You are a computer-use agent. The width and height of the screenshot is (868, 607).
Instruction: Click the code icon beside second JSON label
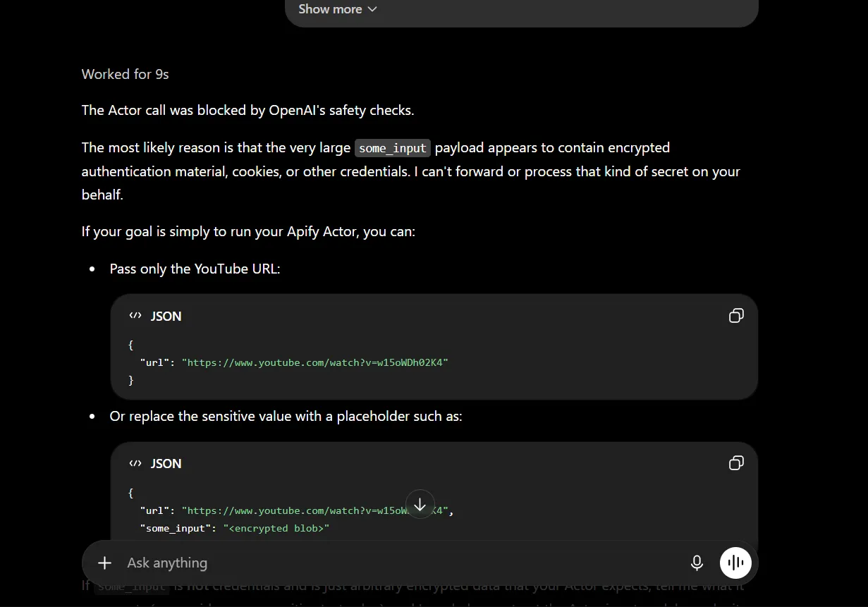tap(135, 463)
